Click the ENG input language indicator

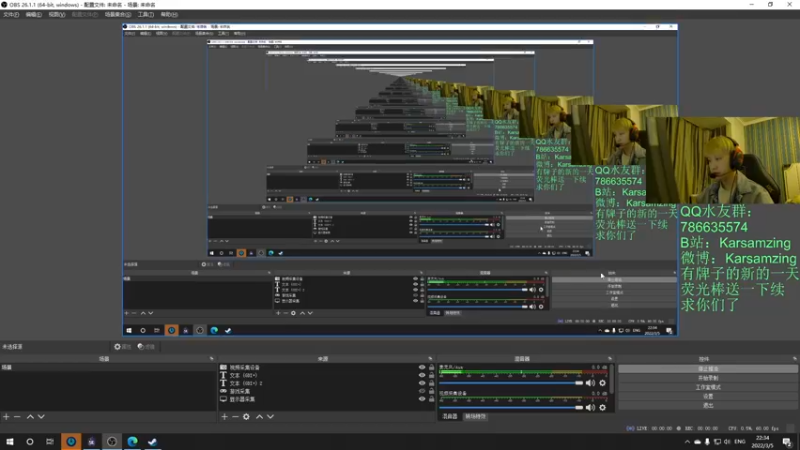coord(740,442)
